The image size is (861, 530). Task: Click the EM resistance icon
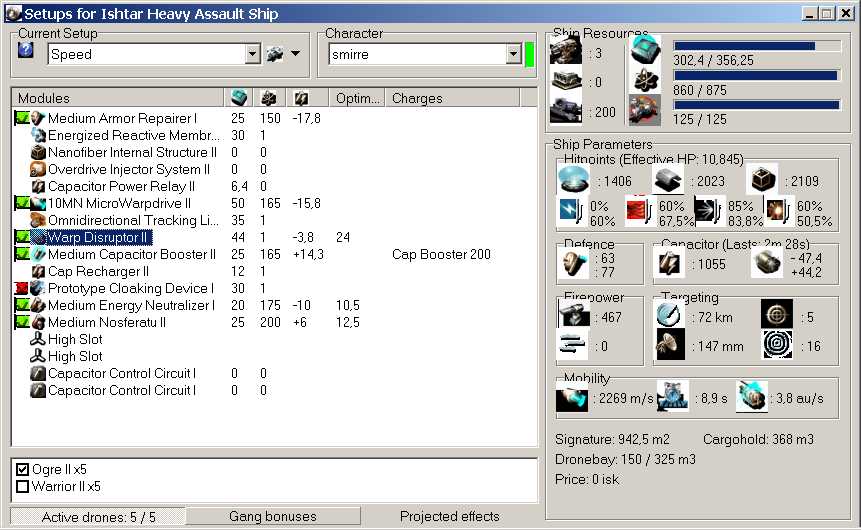[571, 211]
